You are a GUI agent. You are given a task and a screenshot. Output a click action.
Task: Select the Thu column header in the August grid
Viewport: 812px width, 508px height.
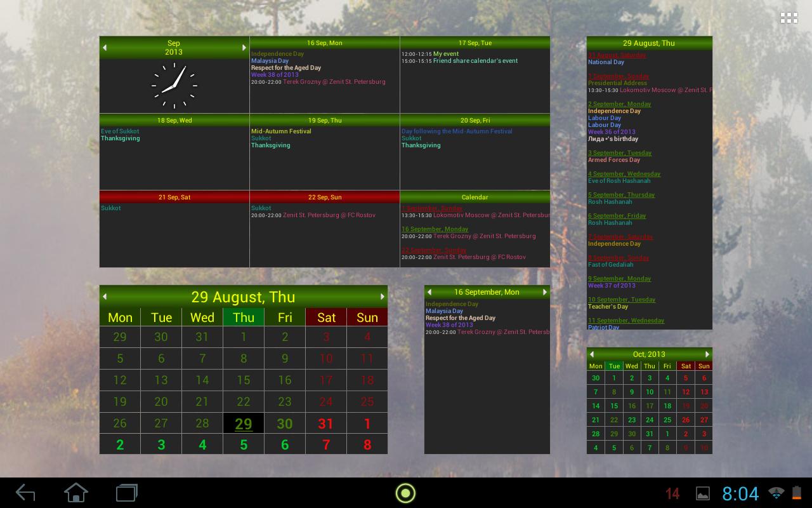tap(244, 317)
